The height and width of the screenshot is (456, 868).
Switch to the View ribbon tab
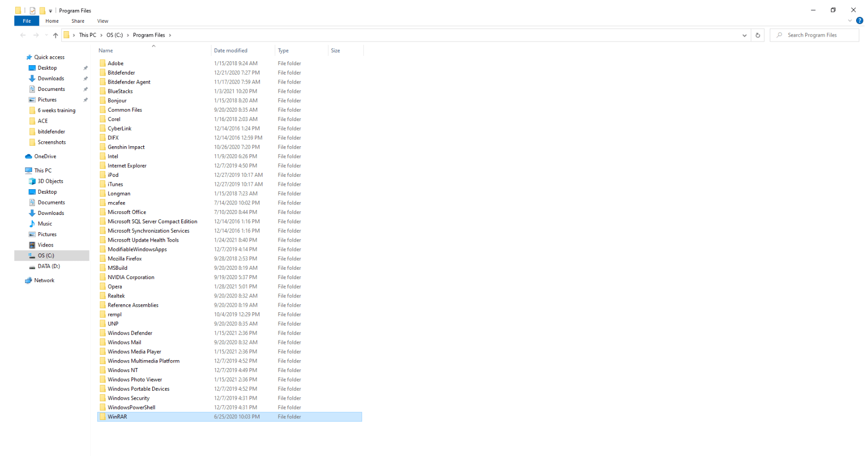point(103,21)
